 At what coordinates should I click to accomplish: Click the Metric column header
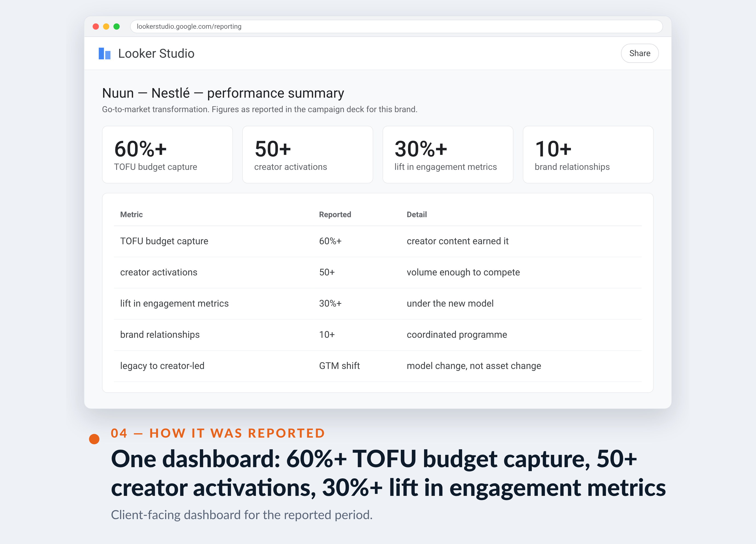coord(131,214)
